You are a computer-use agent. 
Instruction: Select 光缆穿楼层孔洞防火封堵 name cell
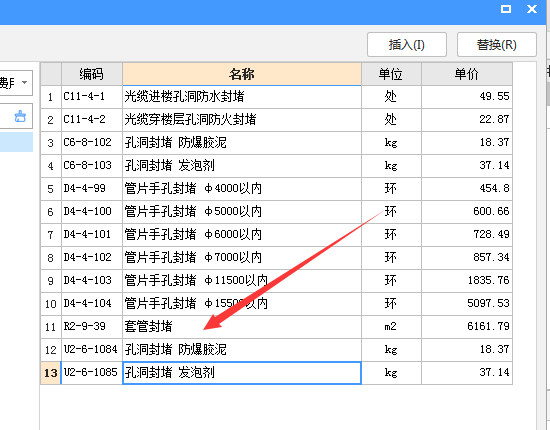(242, 120)
